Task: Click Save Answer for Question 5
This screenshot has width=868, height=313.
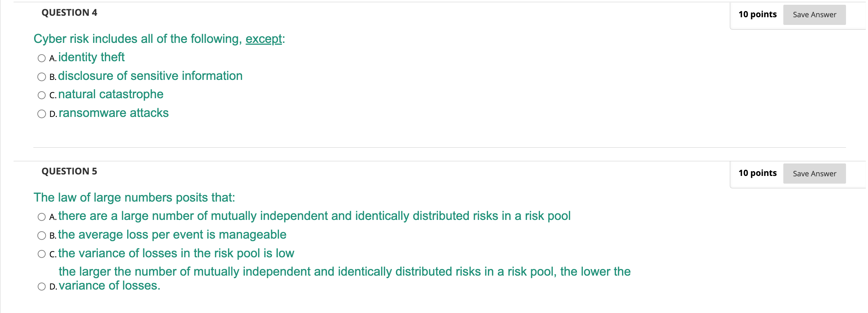Action: click(814, 173)
